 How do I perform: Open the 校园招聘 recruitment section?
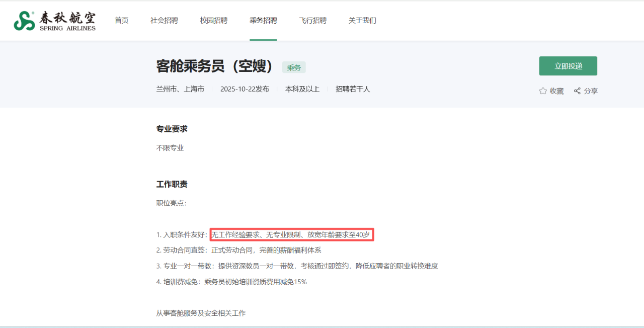213,20
